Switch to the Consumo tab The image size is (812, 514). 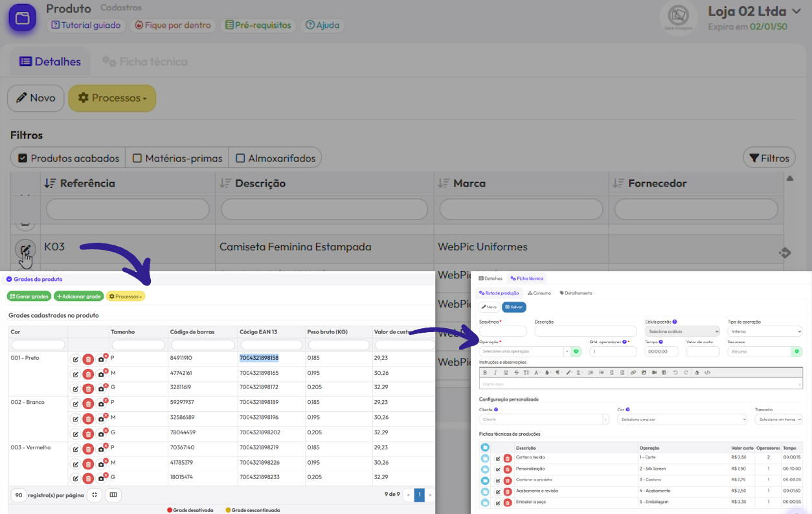point(539,293)
